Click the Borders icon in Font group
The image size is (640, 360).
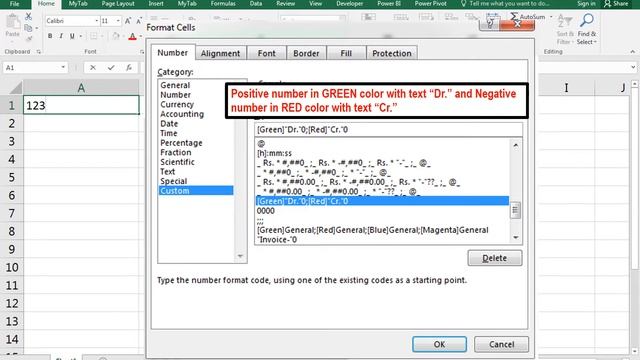coord(93,36)
